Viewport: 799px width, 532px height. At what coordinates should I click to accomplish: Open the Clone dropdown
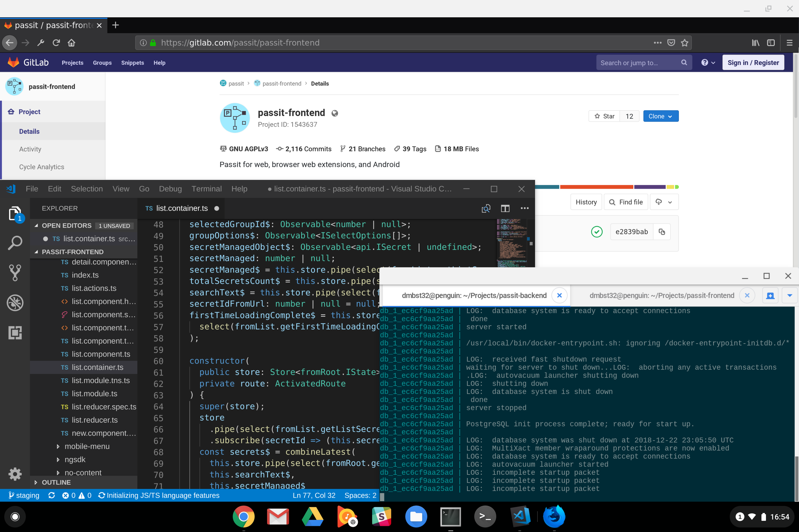(x=661, y=116)
